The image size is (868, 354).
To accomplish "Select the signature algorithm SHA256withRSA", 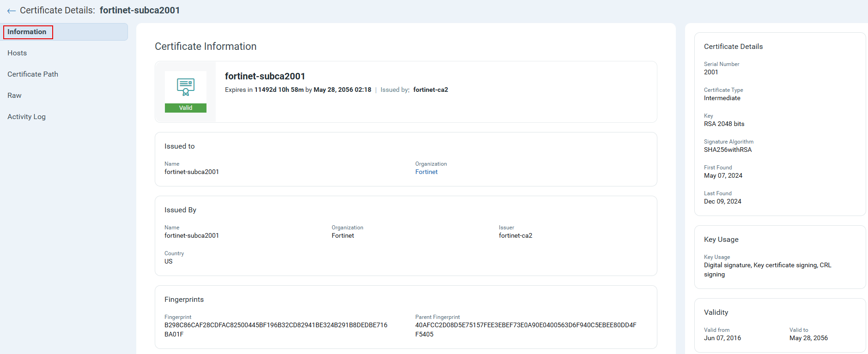I will click(728, 150).
